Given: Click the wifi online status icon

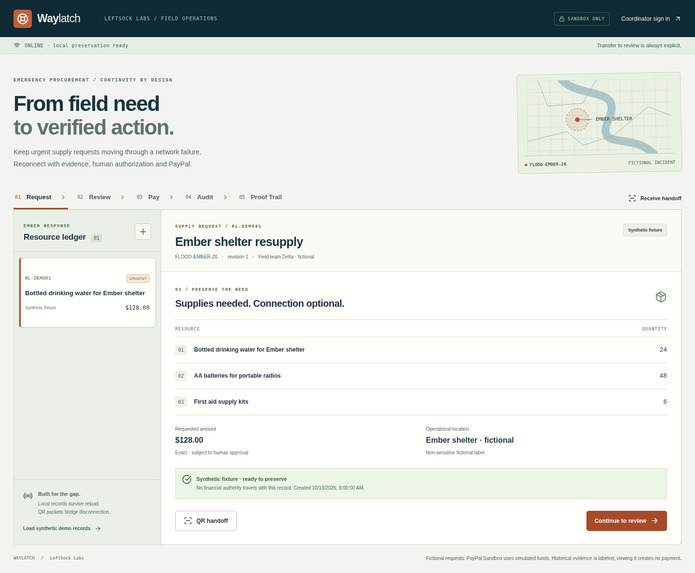Looking at the screenshot, I should coord(17,45).
